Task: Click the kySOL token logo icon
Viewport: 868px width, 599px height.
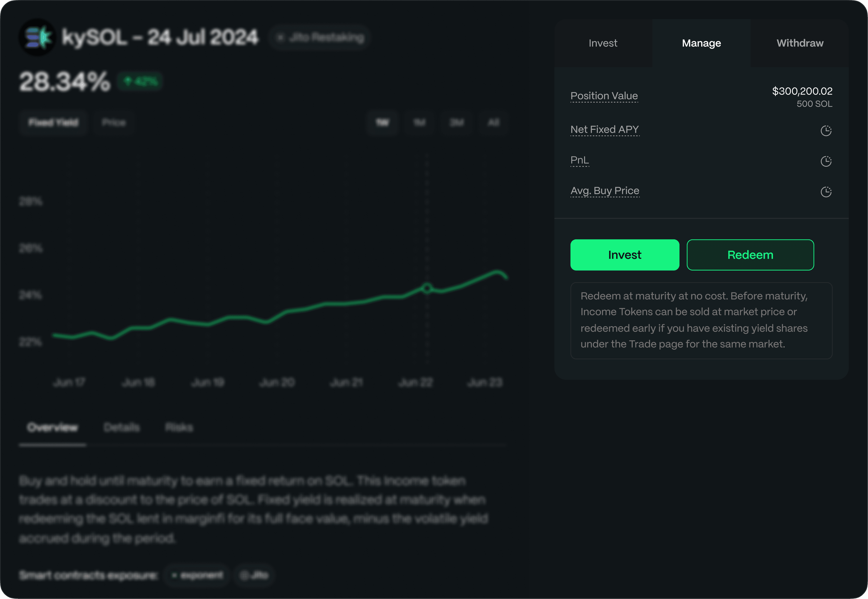Action: pos(37,37)
